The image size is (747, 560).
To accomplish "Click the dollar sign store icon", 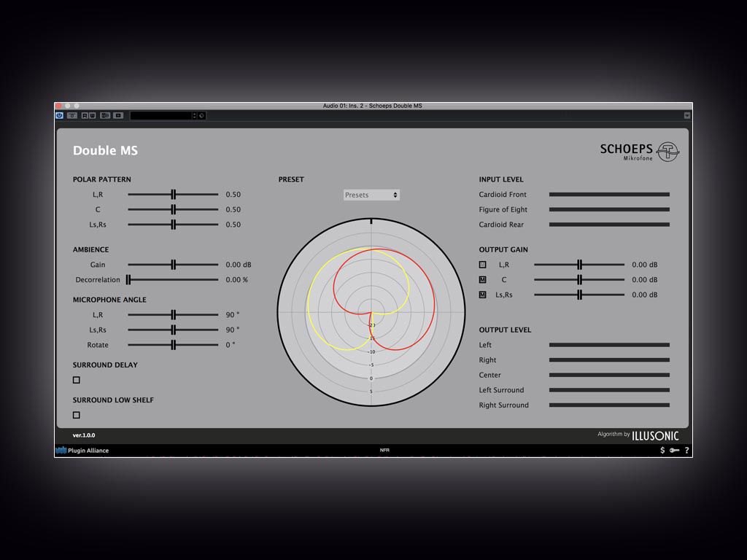I will coord(662,451).
